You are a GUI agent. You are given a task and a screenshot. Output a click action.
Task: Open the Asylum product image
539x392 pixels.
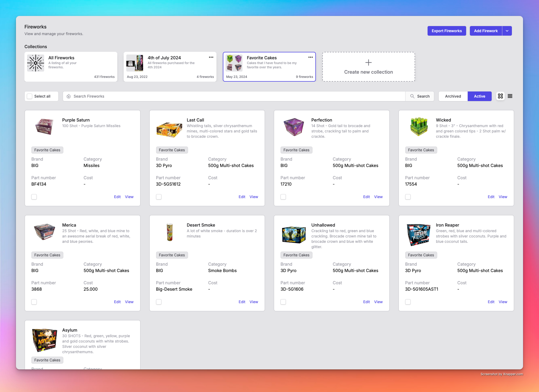[x=44, y=340]
